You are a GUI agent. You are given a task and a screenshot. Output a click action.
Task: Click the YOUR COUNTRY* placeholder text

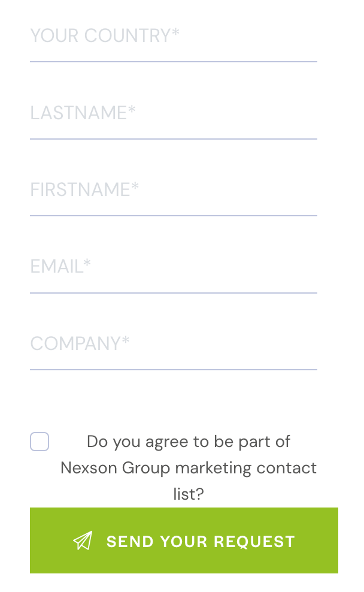tap(105, 35)
